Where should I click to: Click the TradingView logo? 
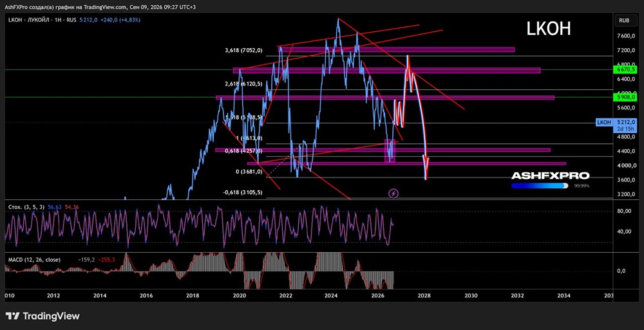point(43,316)
